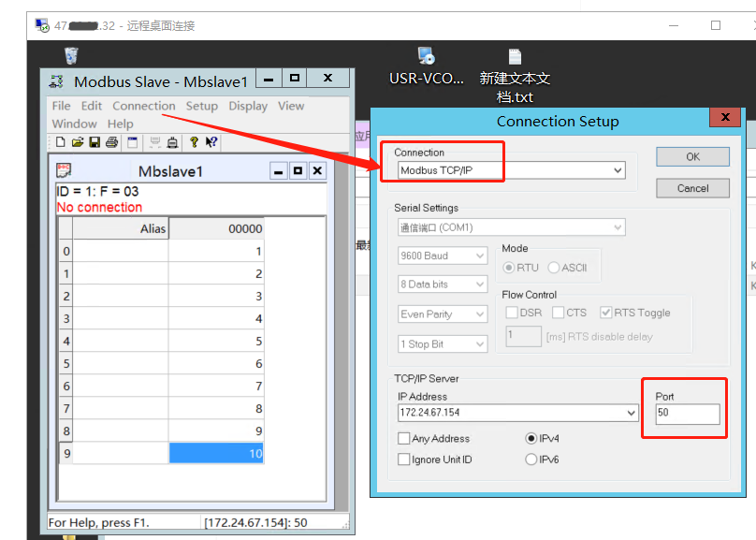
Task: Click the Save floppy disk icon
Action: point(94,142)
